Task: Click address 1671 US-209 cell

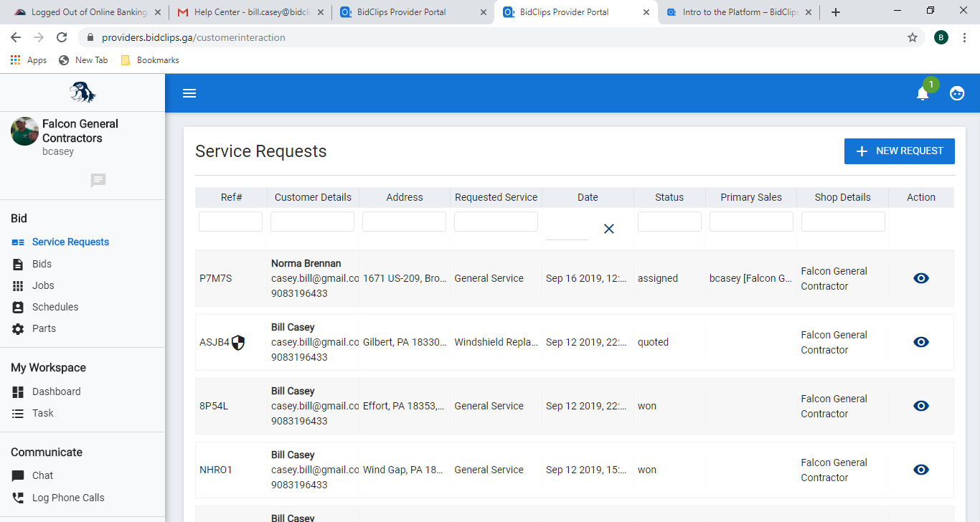Action: click(x=404, y=278)
